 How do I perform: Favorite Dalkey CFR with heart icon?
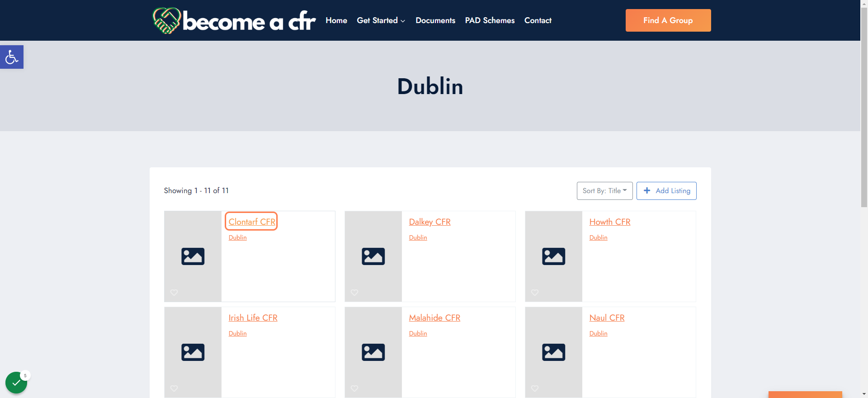point(354,293)
